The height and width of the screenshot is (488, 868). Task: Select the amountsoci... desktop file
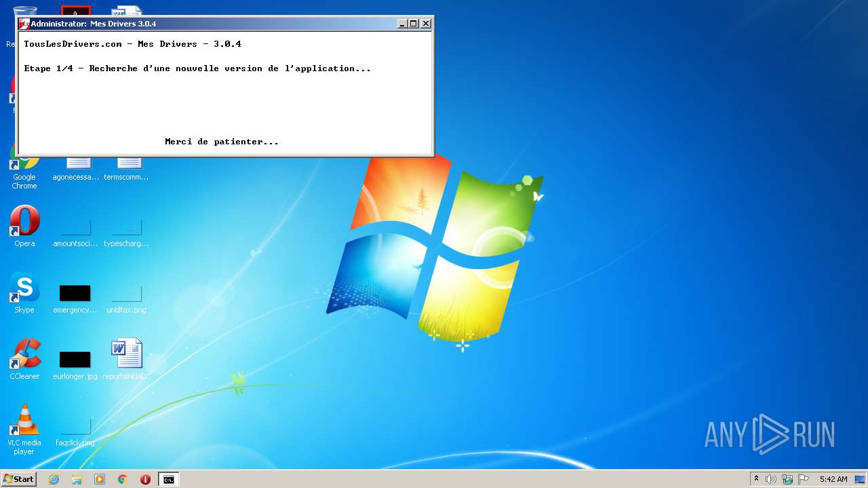tap(75, 232)
